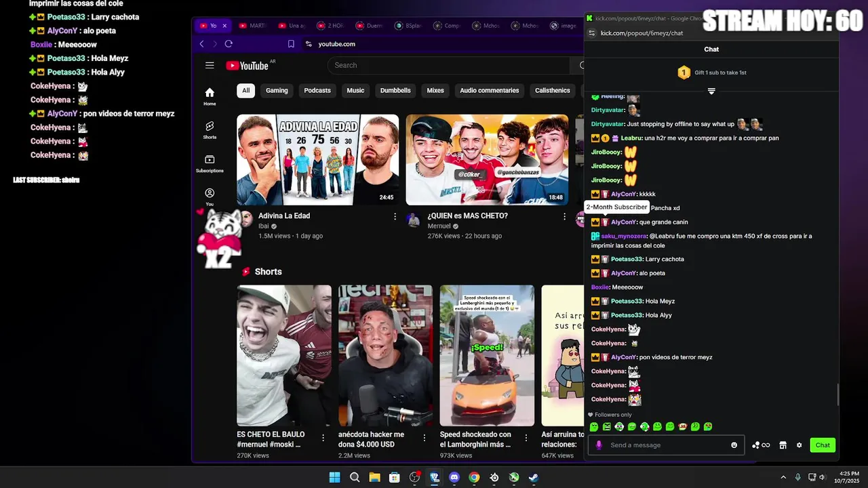Bookmark the current youtube.com page
868x488 pixels.
[x=291, y=43]
